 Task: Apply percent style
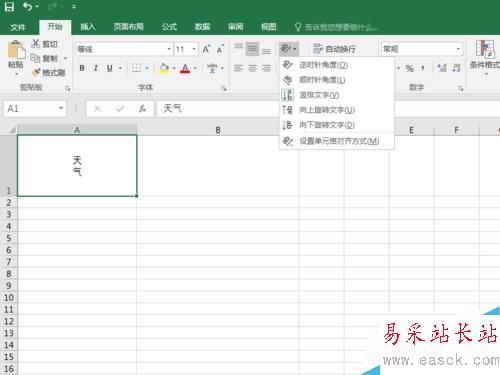[x=410, y=68]
